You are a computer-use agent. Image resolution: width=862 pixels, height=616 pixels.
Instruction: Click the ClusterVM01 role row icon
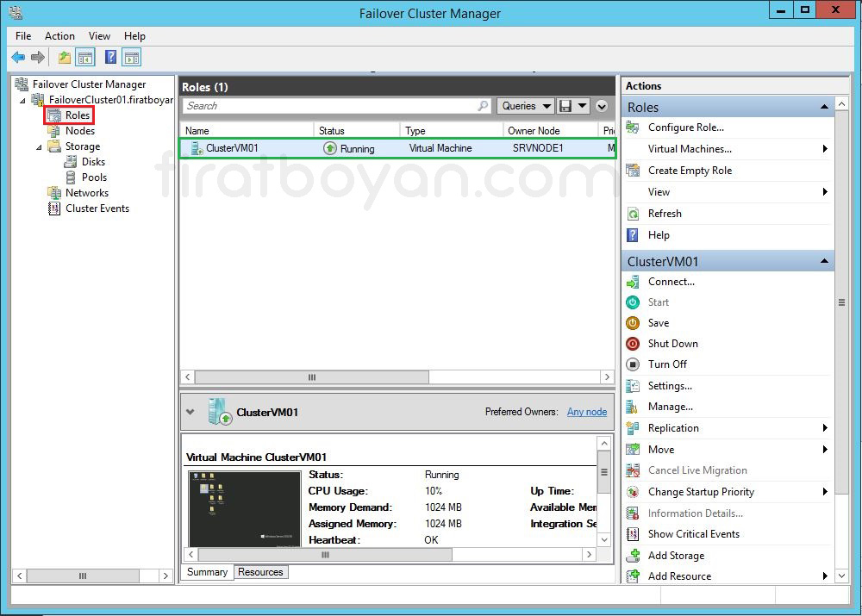(197, 148)
